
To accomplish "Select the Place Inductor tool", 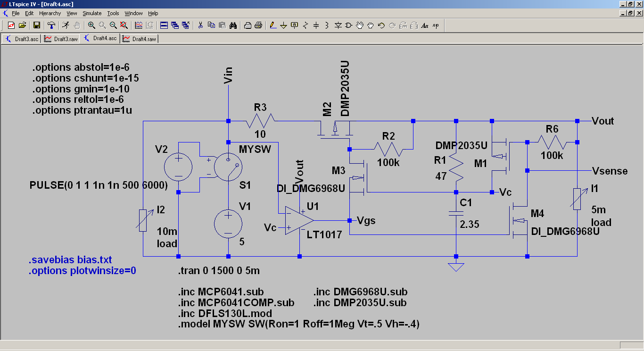I will coord(327,25).
